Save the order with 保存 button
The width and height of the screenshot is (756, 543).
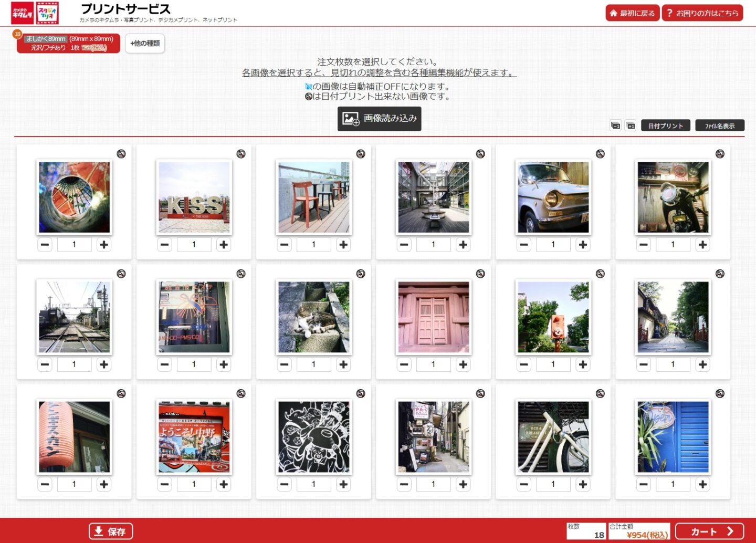coord(111,531)
